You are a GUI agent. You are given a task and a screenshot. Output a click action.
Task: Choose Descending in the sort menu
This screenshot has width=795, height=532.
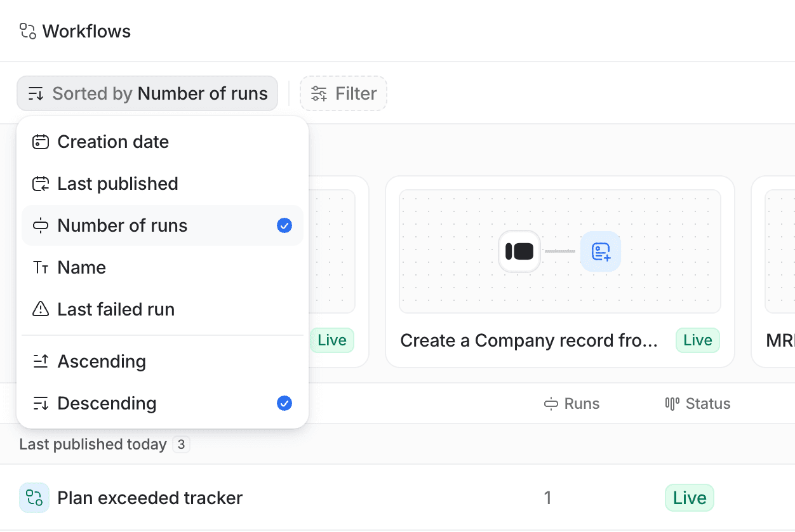pyautogui.click(x=107, y=403)
